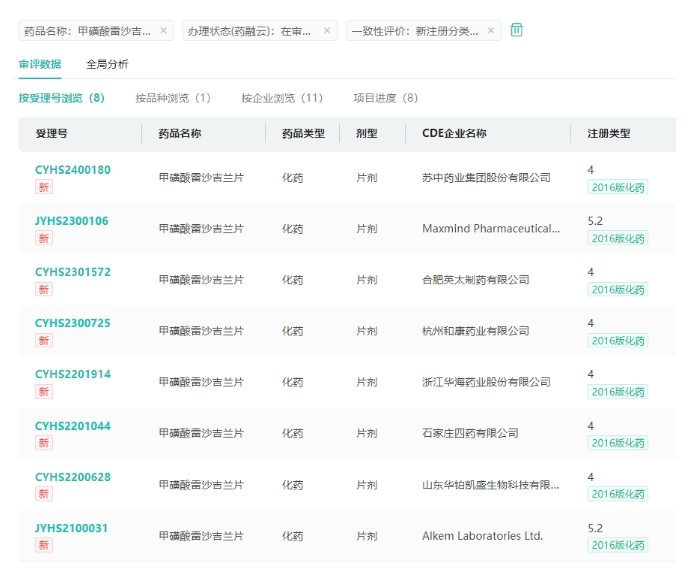Viewport: 688px width, 570px height.
Task: Open acceptance number JYHS2300106
Action: pyautogui.click(x=72, y=221)
